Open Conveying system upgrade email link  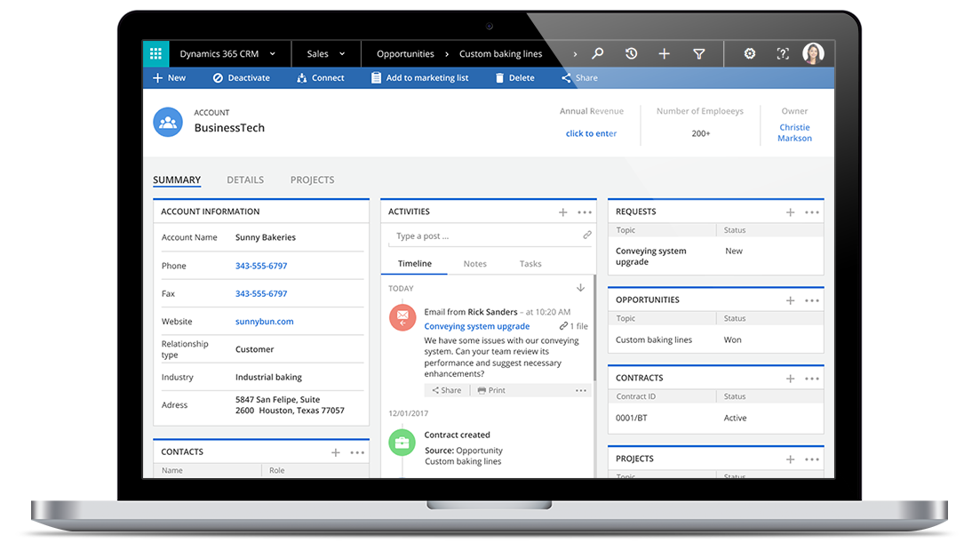[x=477, y=326]
